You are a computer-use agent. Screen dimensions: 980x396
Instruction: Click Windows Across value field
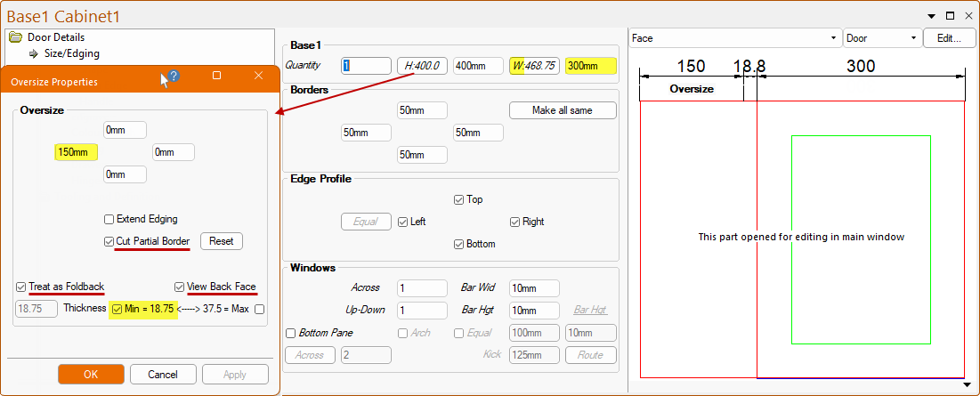point(423,288)
